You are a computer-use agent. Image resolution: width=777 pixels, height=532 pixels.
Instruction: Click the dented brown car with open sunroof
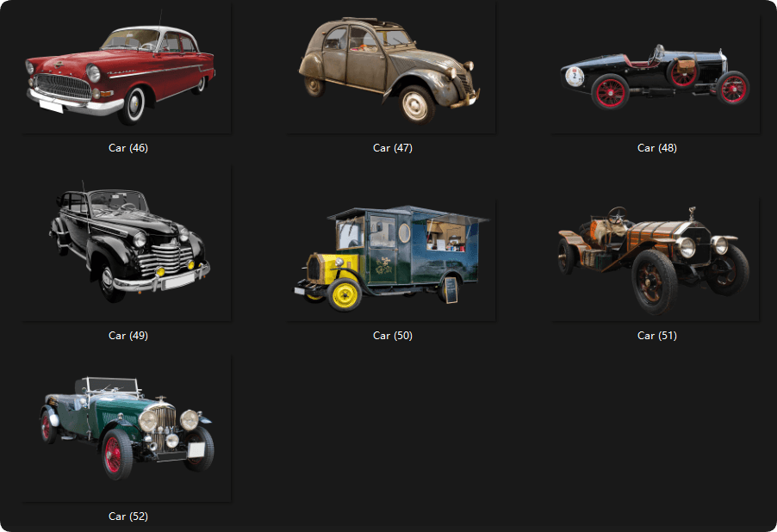click(x=390, y=69)
